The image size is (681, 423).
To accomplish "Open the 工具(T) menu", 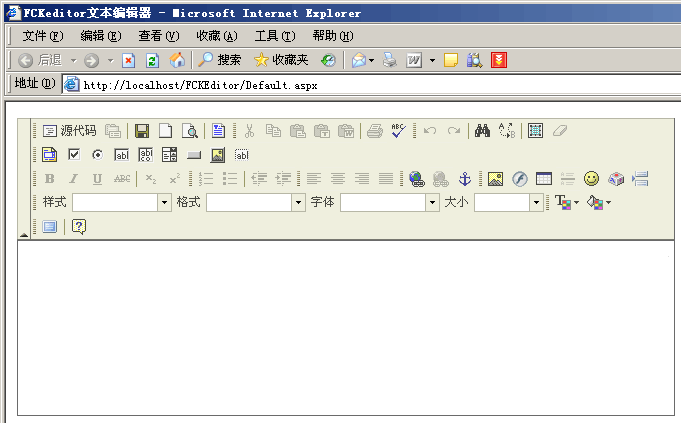I will pos(275,36).
